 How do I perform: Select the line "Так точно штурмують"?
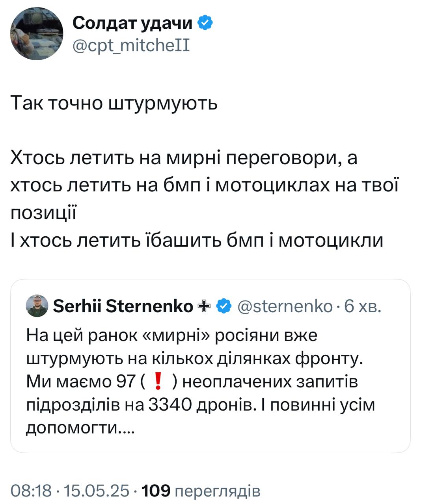[x=114, y=104]
